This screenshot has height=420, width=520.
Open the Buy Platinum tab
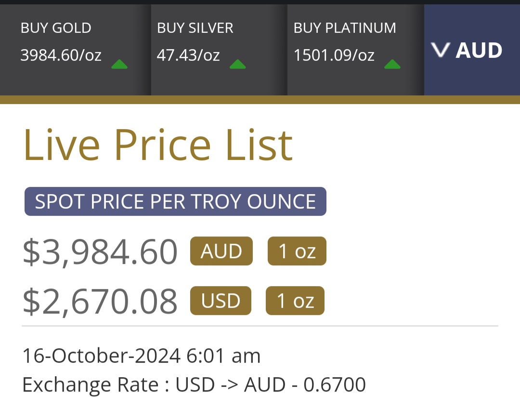click(x=355, y=50)
